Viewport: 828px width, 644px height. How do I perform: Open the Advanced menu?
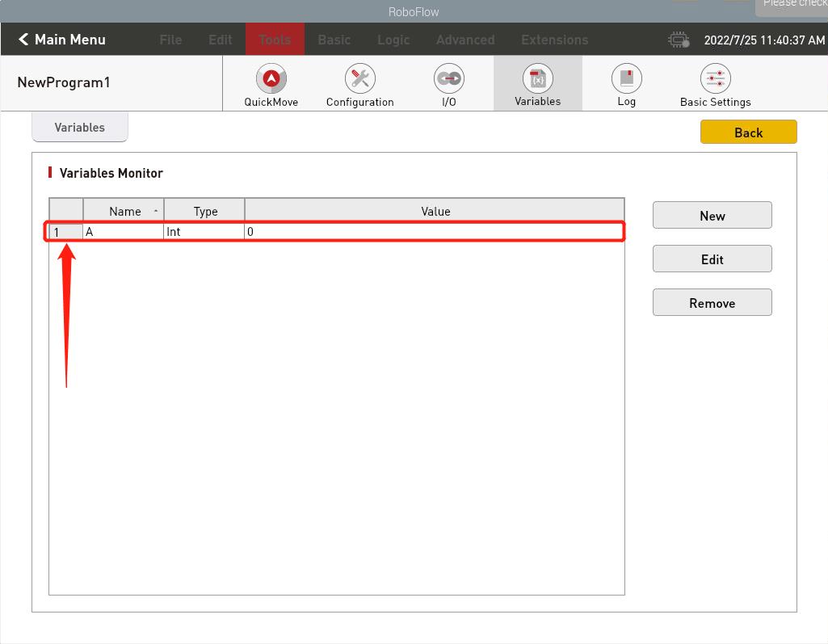[x=465, y=40]
